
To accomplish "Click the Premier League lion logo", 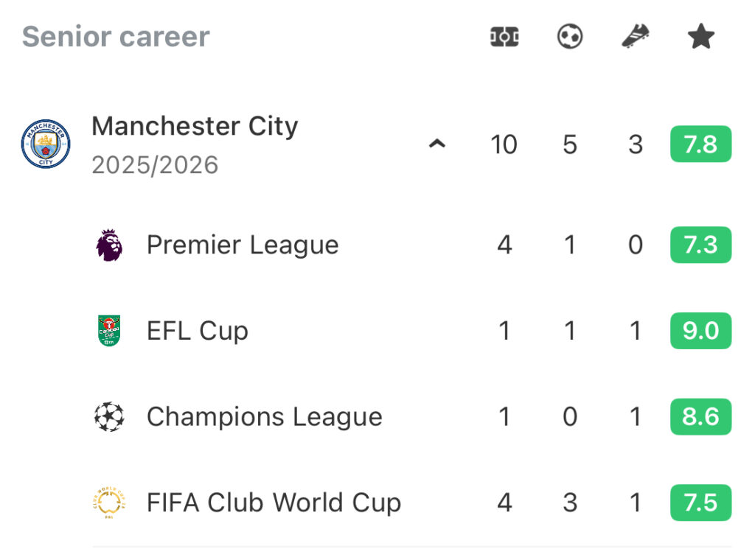I will click(110, 245).
